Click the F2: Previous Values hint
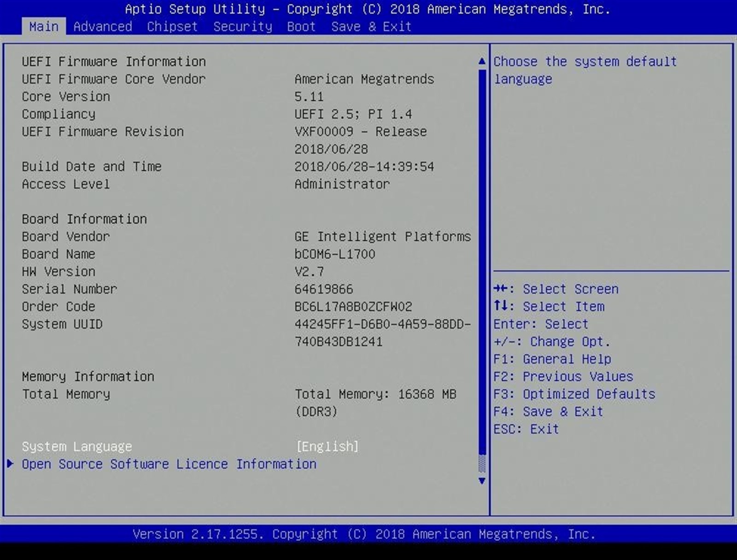737x560 pixels. pos(563,376)
